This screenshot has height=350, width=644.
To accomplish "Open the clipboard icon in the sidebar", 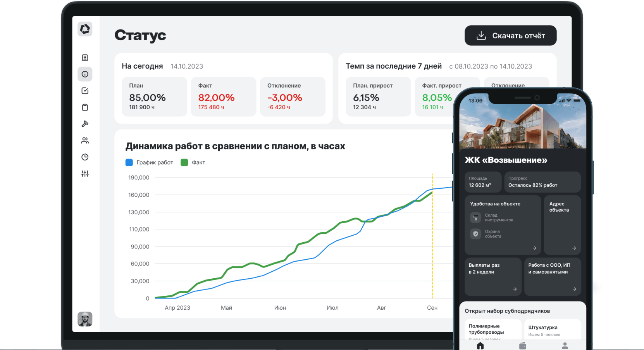I will (x=85, y=107).
